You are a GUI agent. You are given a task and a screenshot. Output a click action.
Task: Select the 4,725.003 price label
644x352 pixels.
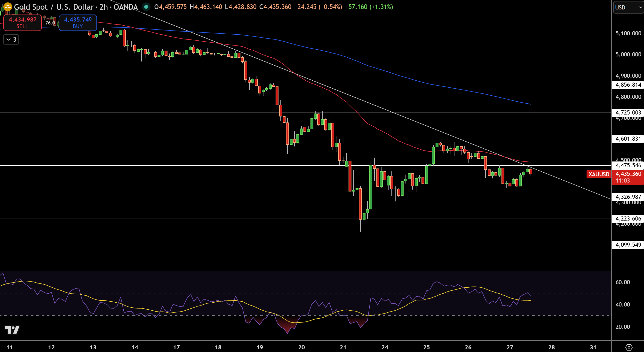click(628, 113)
